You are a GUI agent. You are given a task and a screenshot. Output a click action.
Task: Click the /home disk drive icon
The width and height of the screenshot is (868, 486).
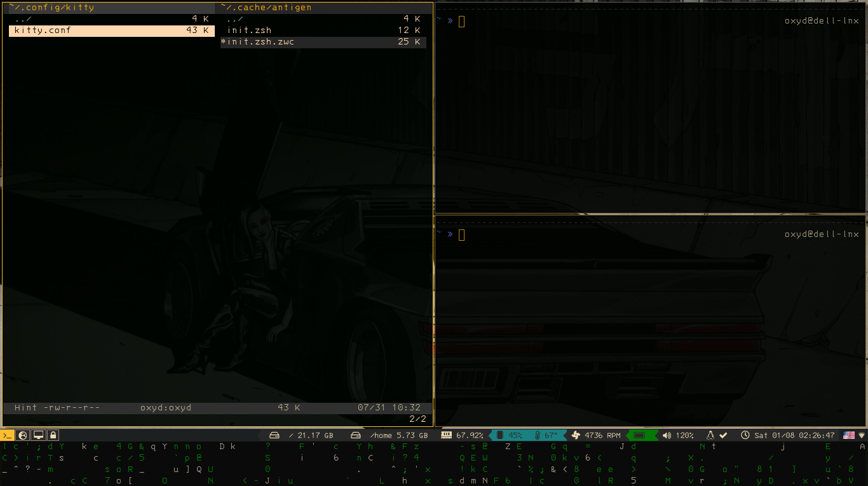pos(356,435)
